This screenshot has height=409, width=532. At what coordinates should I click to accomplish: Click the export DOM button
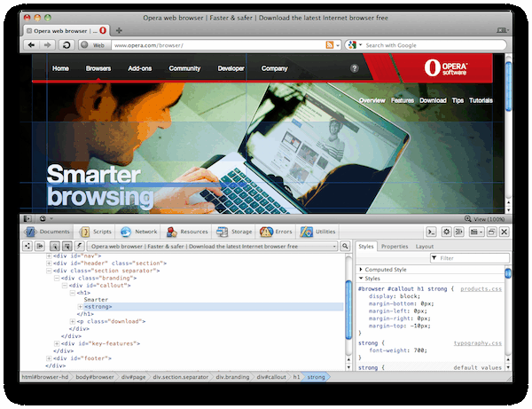coord(40,246)
